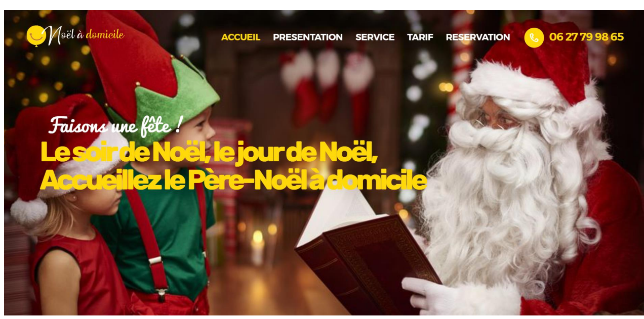Click the "Le soir de Noël, le jour de Noël" headline
644x319 pixels.
tap(209, 152)
